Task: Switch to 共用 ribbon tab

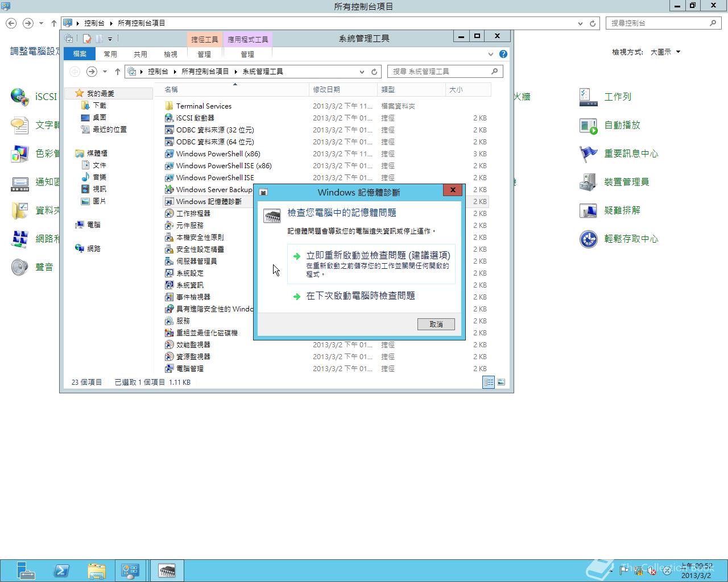Action: pyautogui.click(x=140, y=54)
